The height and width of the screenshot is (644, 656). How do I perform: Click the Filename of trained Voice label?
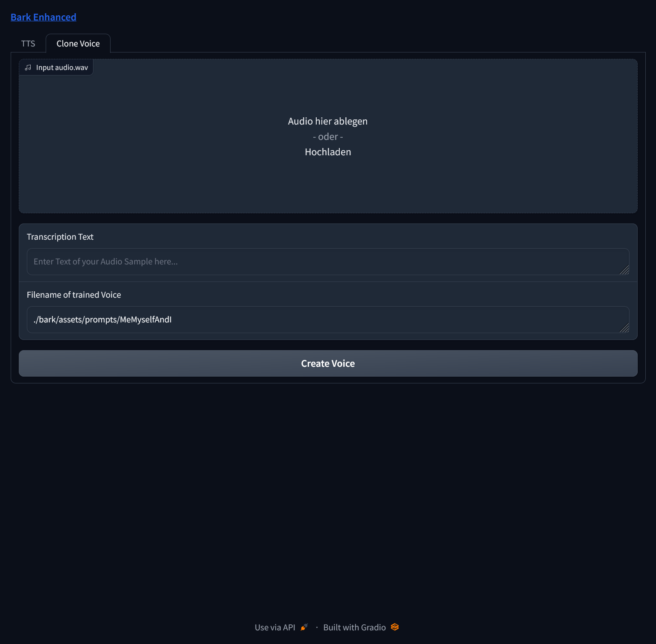[x=74, y=295]
